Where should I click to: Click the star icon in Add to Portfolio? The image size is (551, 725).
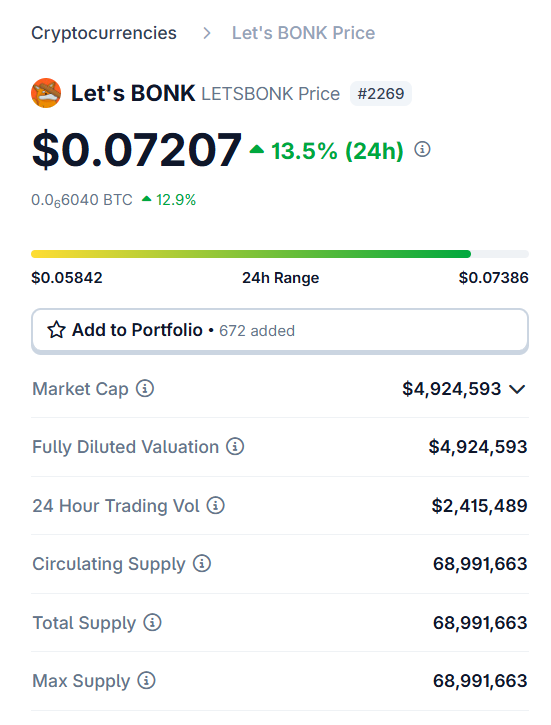56,330
